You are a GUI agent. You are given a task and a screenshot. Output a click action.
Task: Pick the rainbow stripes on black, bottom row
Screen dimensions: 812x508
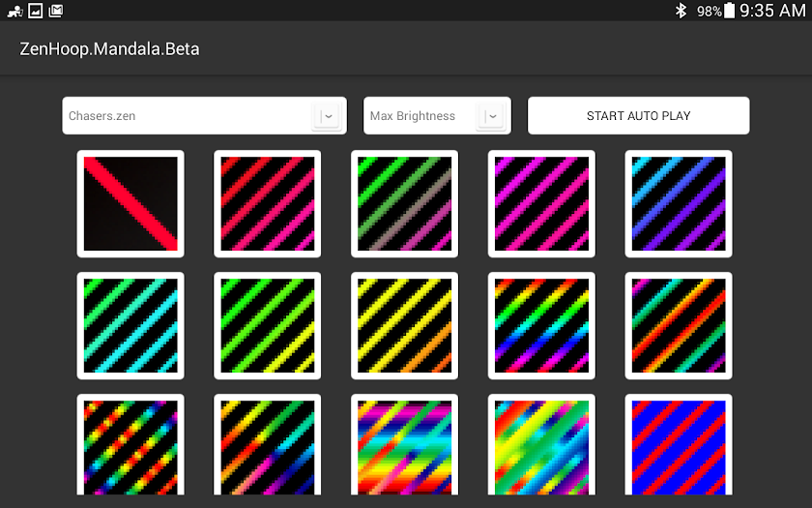267,445
